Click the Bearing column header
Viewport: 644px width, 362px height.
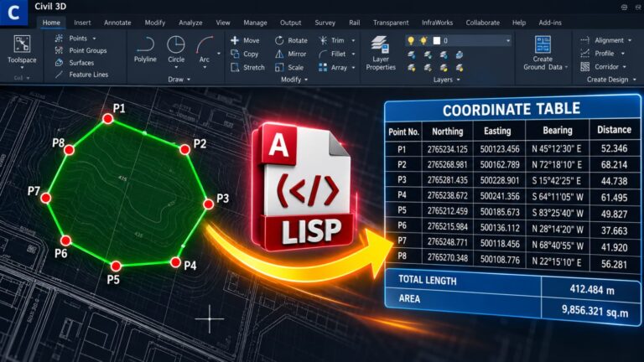(558, 130)
